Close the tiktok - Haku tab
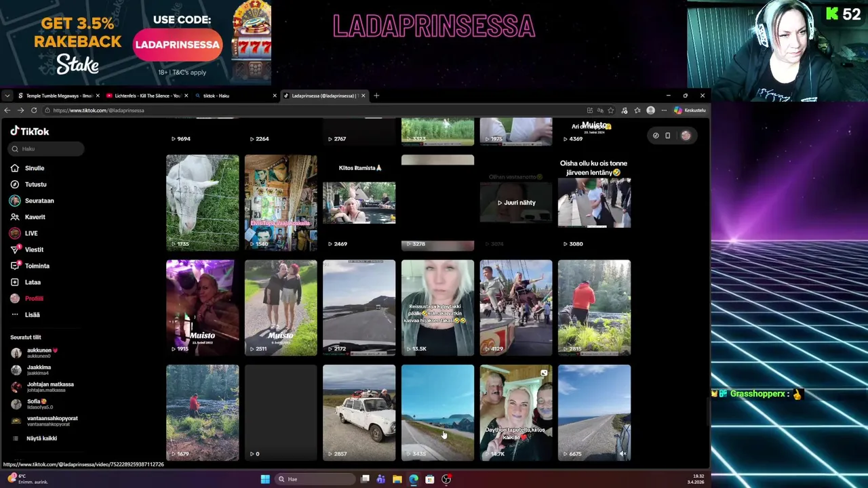The width and height of the screenshot is (868, 488). click(x=275, y=96)
